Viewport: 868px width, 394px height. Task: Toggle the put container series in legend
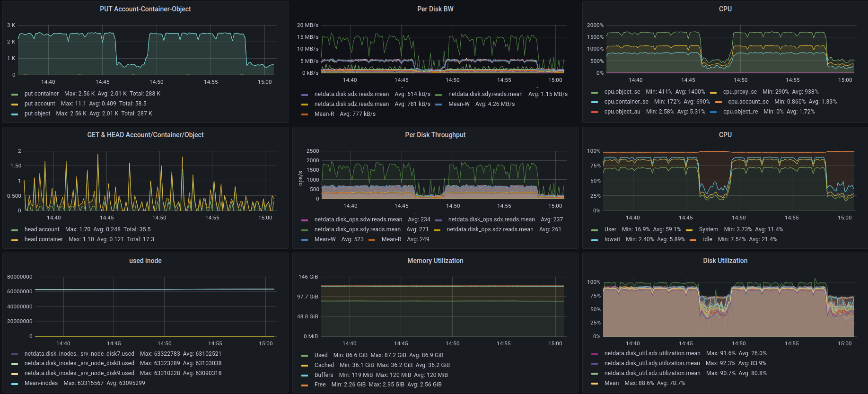coord(42,94)
